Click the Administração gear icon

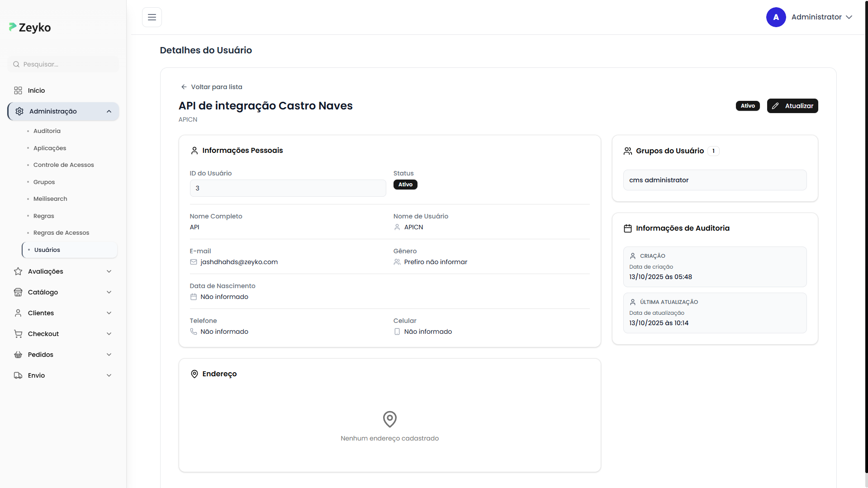point(19,111)
